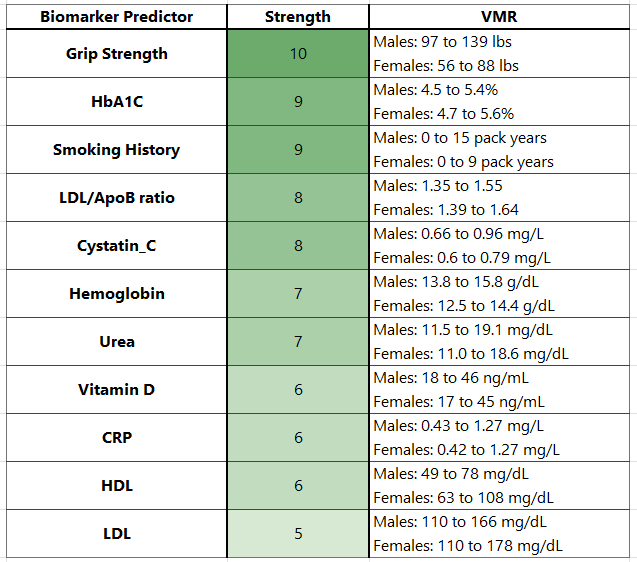This screenshot has height=562, width=637.
Task: Click the Vitamin D row label
Action: (x=116, y=390)
